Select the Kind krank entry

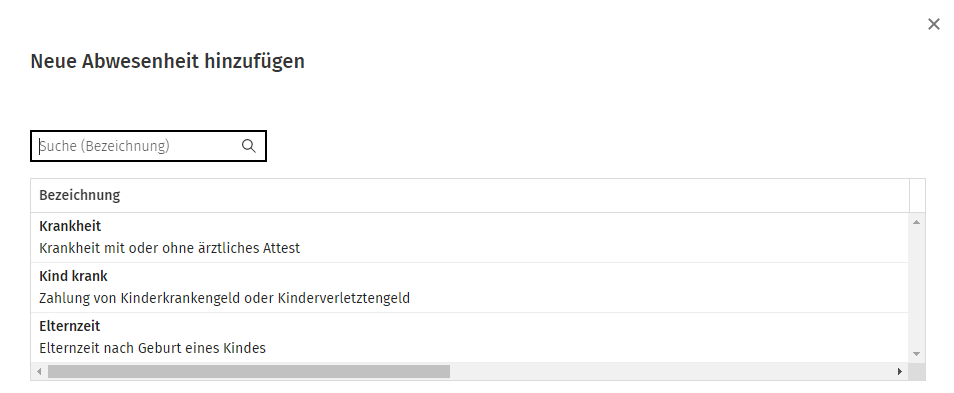click(469, 287)
